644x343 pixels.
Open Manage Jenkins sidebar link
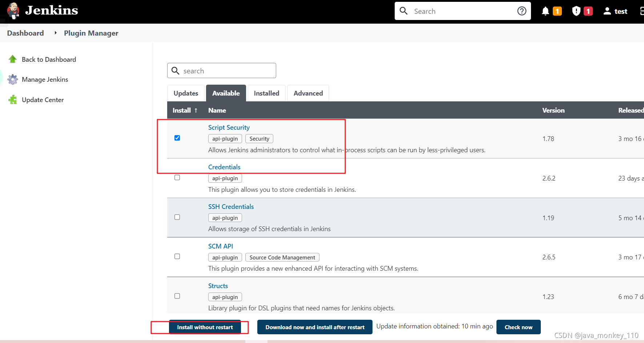[x=45, y=79]
